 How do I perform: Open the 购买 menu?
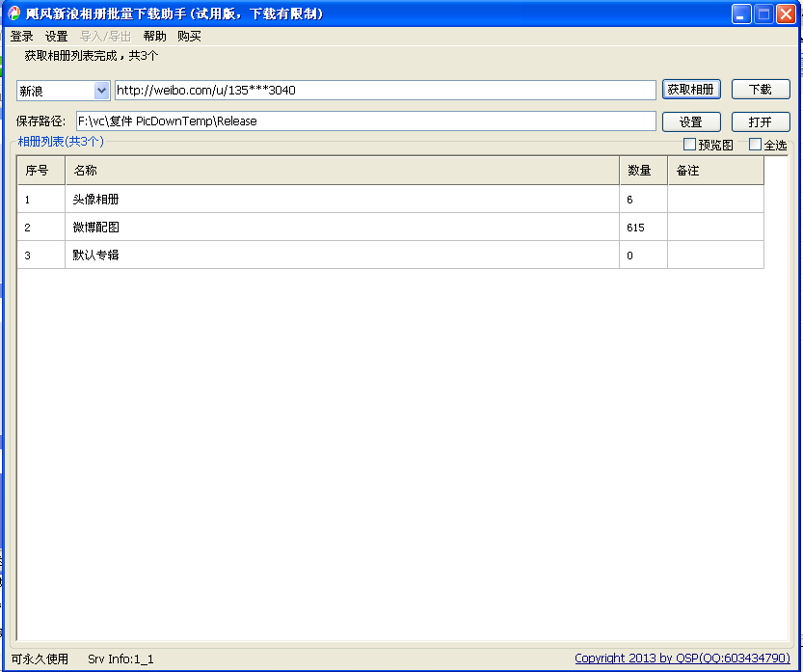(x=189, y=37)
